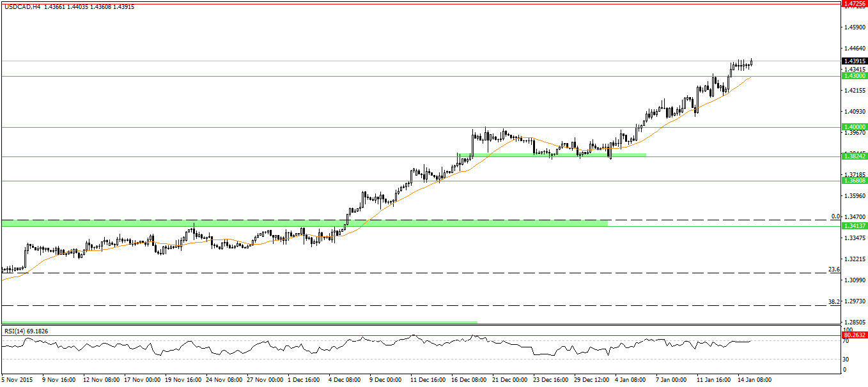
Task: Click the USDCAD,H4 chart title text
Action: coord(22,7)
